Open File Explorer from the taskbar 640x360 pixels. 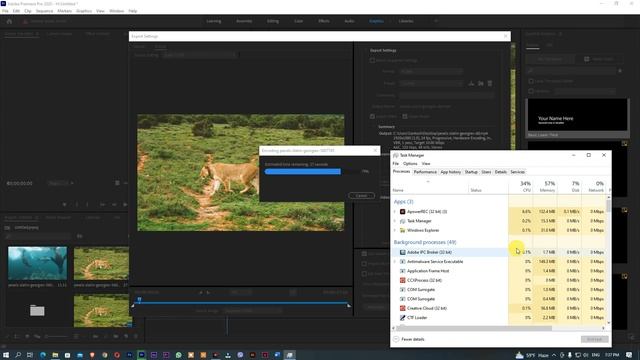[55, 355]
